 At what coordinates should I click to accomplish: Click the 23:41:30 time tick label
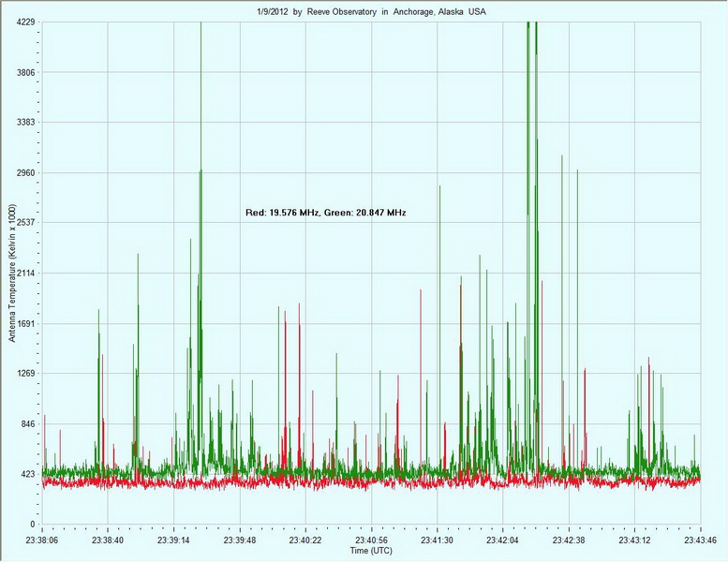pos(438,540)
